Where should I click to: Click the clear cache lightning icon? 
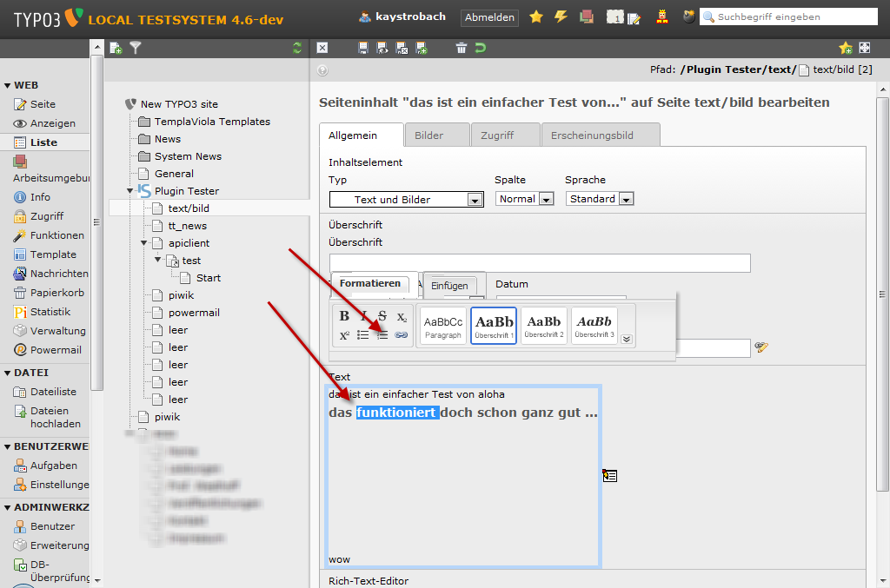pos(561,17)
